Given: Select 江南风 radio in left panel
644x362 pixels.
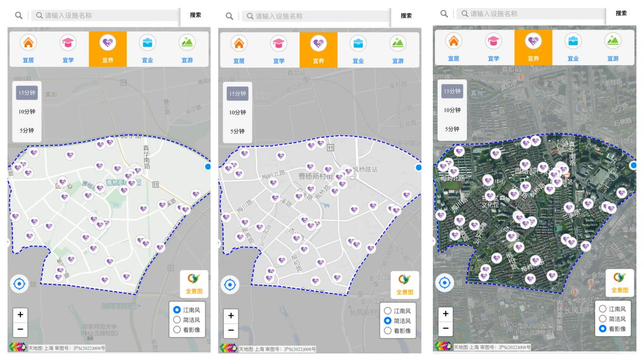Looking at the screenshot, I should (x=177, y=310).
